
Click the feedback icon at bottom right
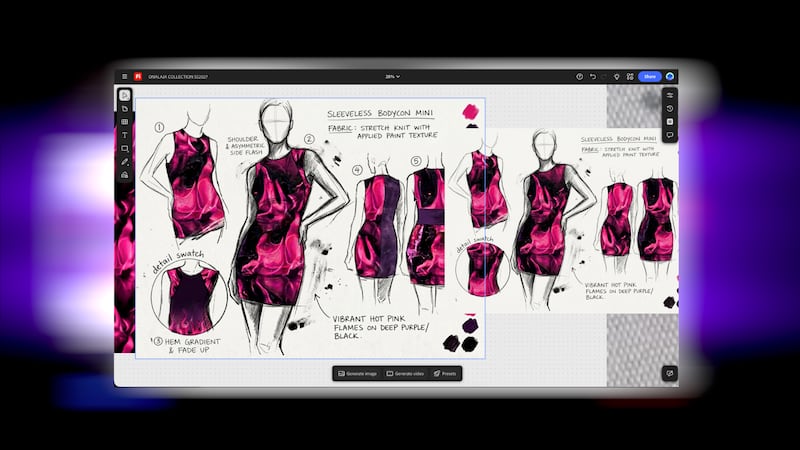[x=670, y=373]
